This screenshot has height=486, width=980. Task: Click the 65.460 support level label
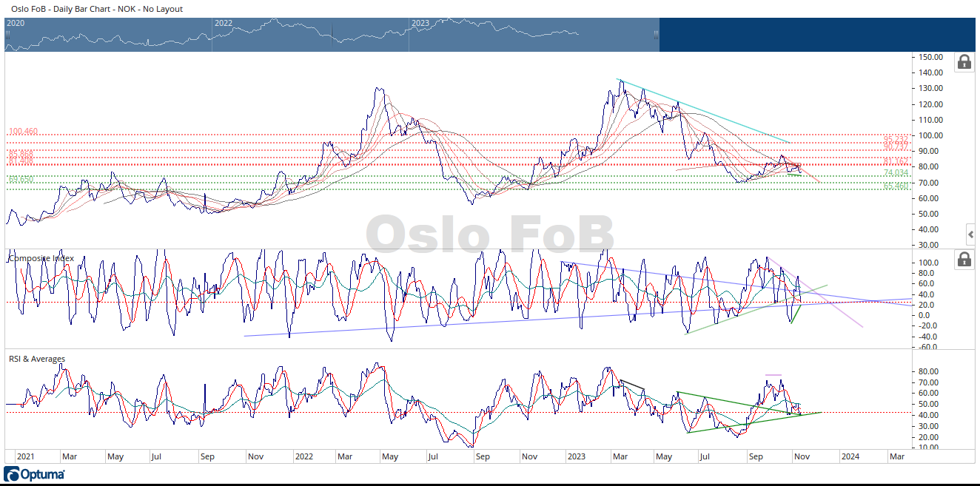[896, 186]
